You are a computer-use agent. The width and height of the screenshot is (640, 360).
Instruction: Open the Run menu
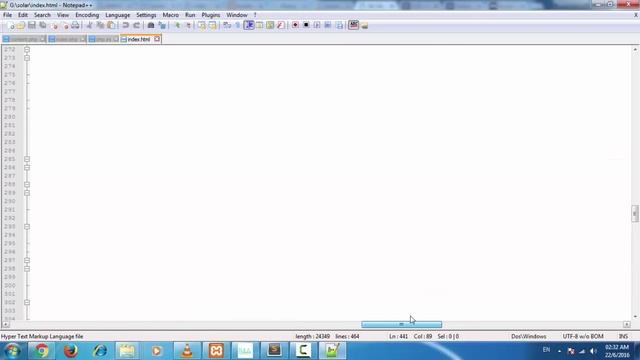coord(190,15)
